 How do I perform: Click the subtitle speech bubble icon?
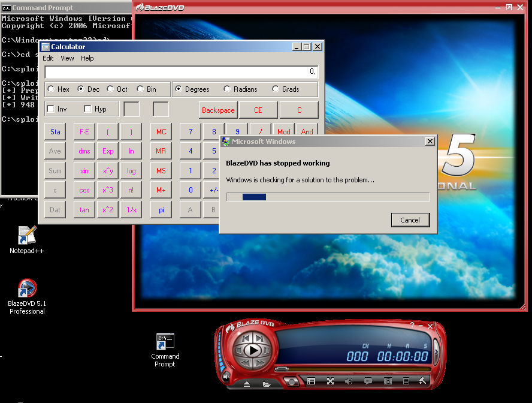coord(368,381)
